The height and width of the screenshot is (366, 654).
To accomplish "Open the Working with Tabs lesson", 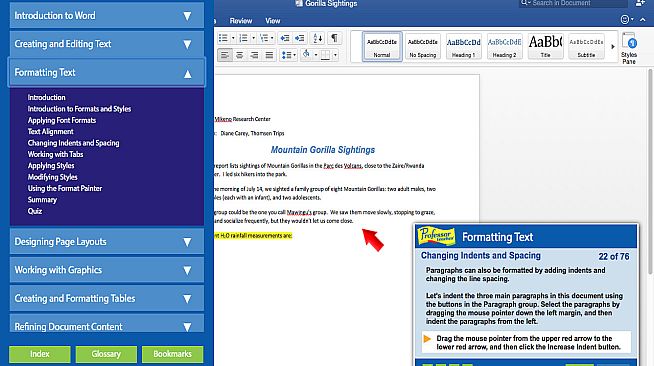I will click(x=55, y=154).
